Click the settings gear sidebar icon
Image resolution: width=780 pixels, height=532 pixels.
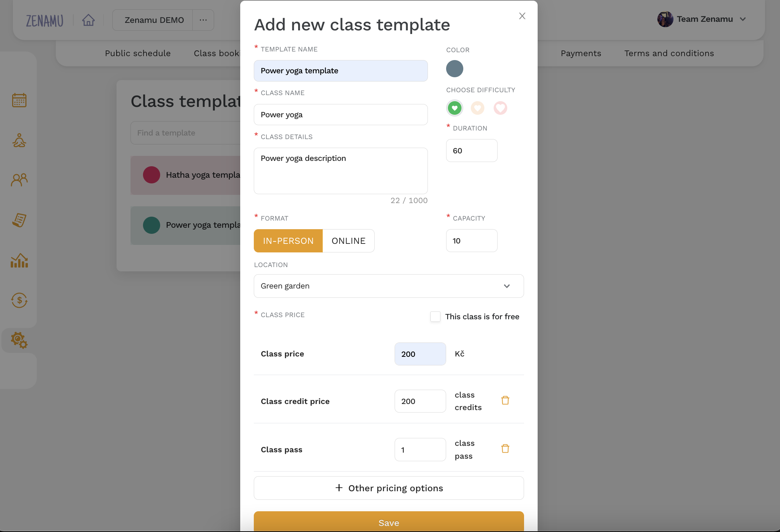(x=19, y=339)
